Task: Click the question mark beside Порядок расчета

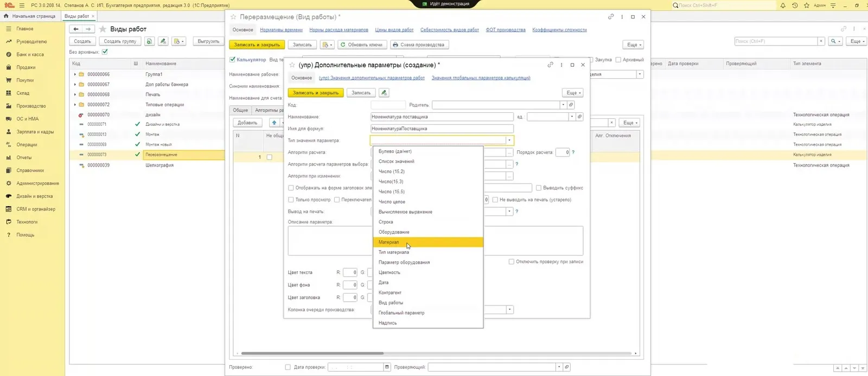Action: click(x=573, y=152)
